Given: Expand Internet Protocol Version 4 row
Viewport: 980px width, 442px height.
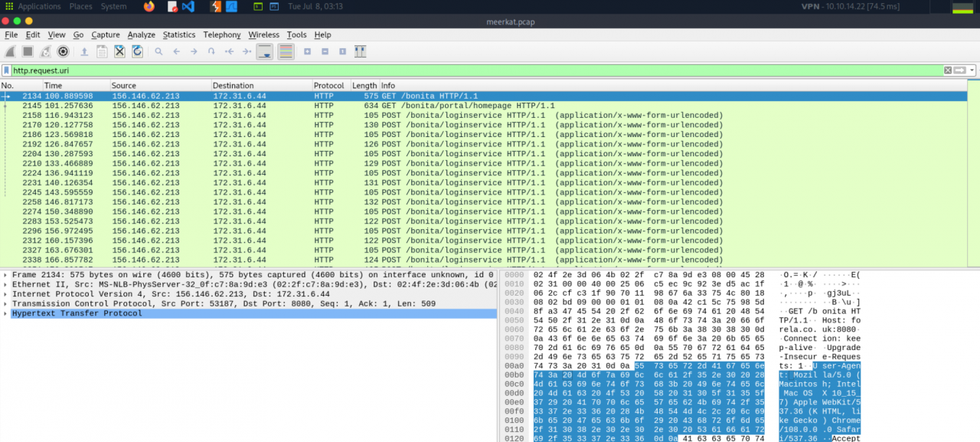Looking at the screenshot, I should (x=6, y=294).
